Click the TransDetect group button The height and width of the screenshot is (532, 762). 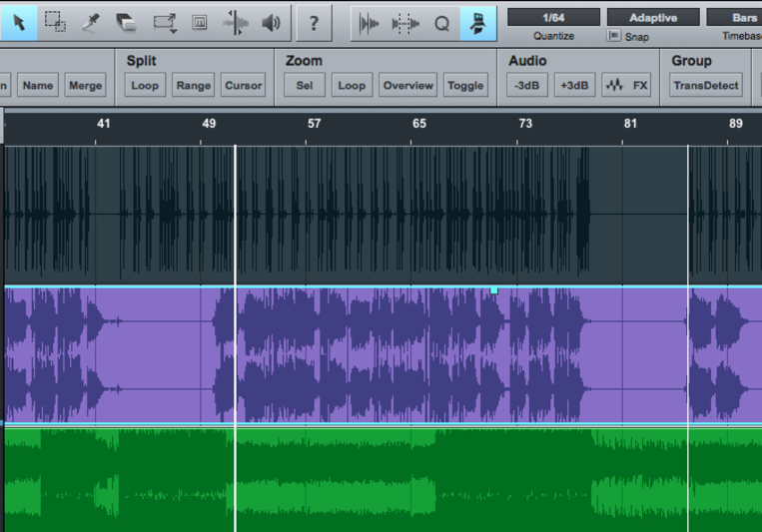[706, 86]
